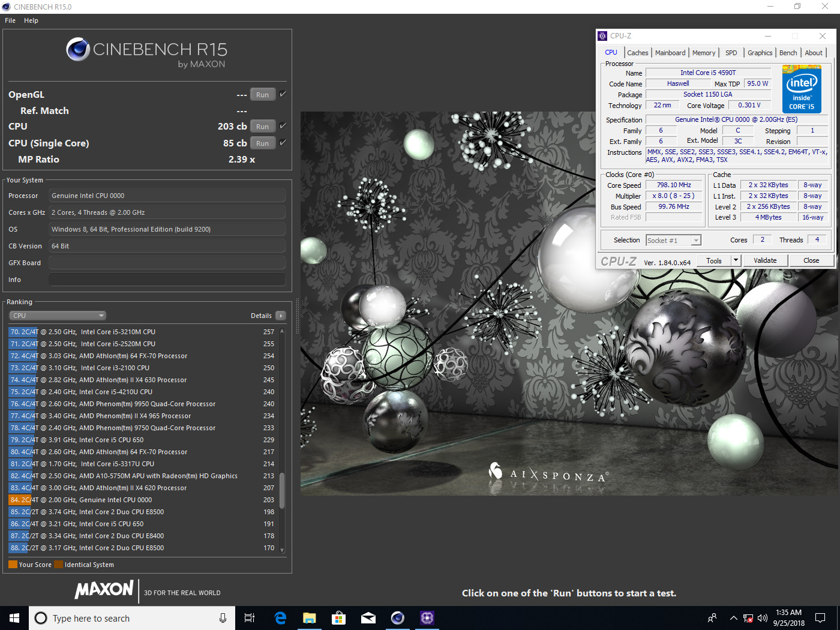Click the Core Speed value 798.10 MHz
This screenshot has height=630, width=840.
674,185
